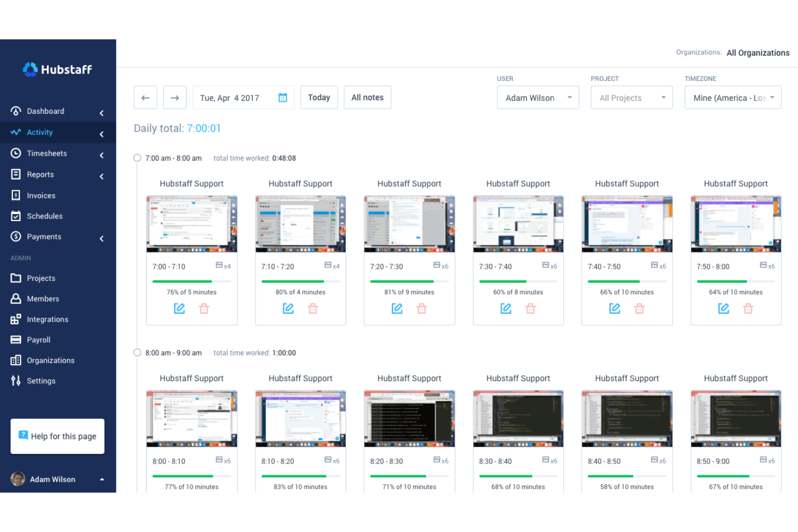View the 7:20 - 7:30 screenshot count icon
Viewport: 798px width, 532px height.
coord(437,265)
